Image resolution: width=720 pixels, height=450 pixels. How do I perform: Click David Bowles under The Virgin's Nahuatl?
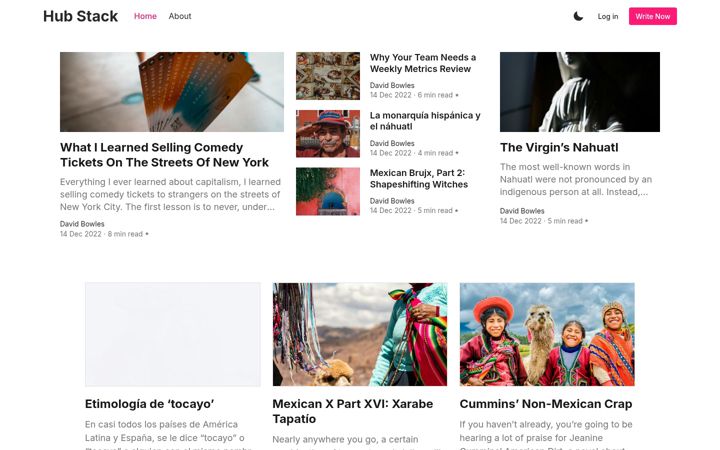click(522, 211)
